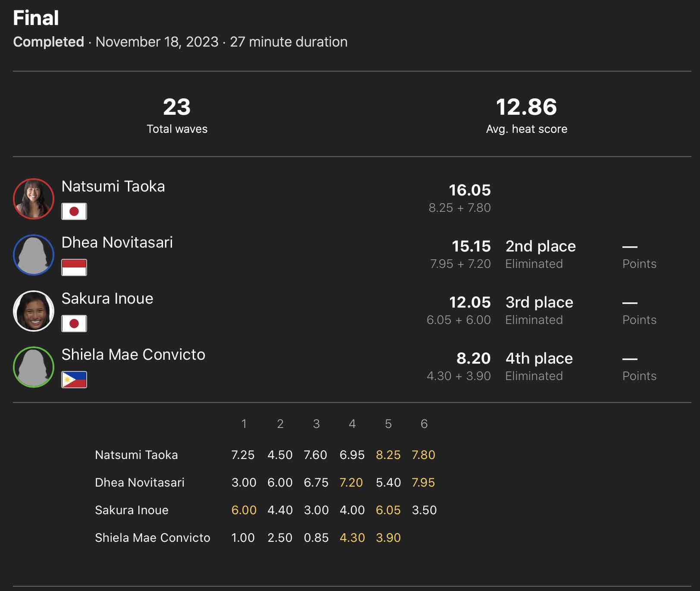700x591 pixels.
Task: Click the Final heat title
Action: (x=36, y=18)
